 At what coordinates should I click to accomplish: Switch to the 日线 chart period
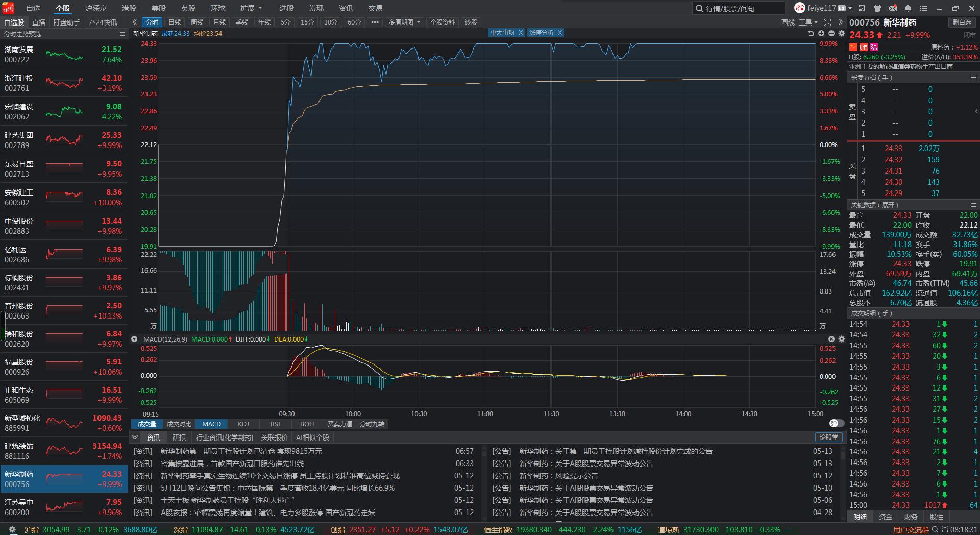(175, 22)
